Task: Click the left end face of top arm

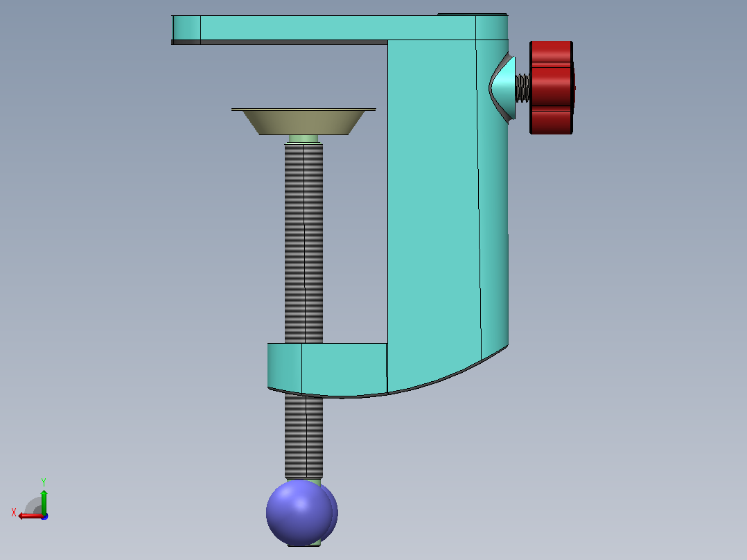Action: coord(186,28)
